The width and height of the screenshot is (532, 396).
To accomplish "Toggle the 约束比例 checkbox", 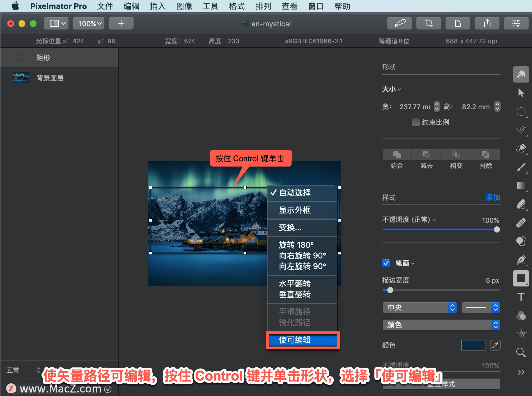I will (x=416, y=122).
